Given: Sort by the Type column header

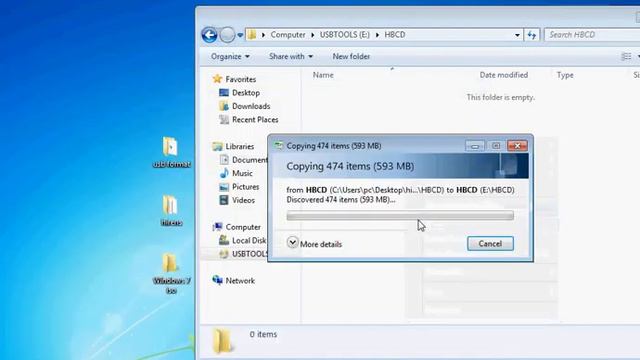Looking at the screenshot, I should pos(565,75).
